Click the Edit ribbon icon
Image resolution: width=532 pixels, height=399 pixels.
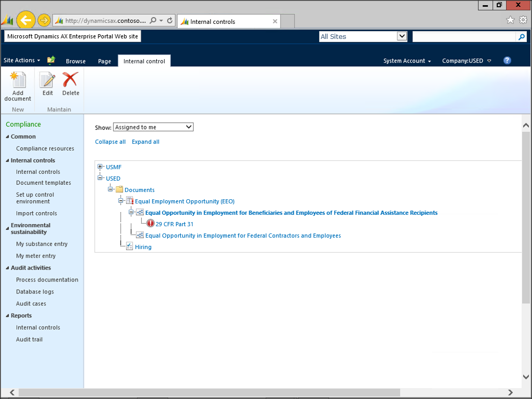tap(48, 80)
